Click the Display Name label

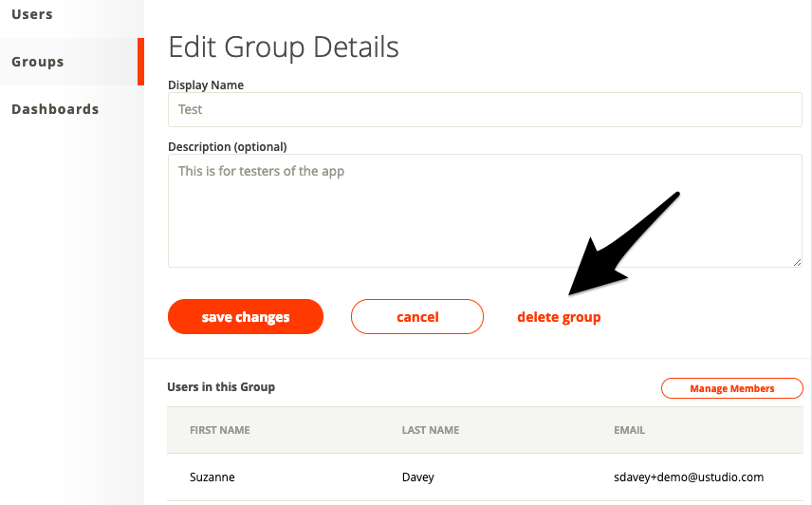pyautogui.click(x=206, y=85)
